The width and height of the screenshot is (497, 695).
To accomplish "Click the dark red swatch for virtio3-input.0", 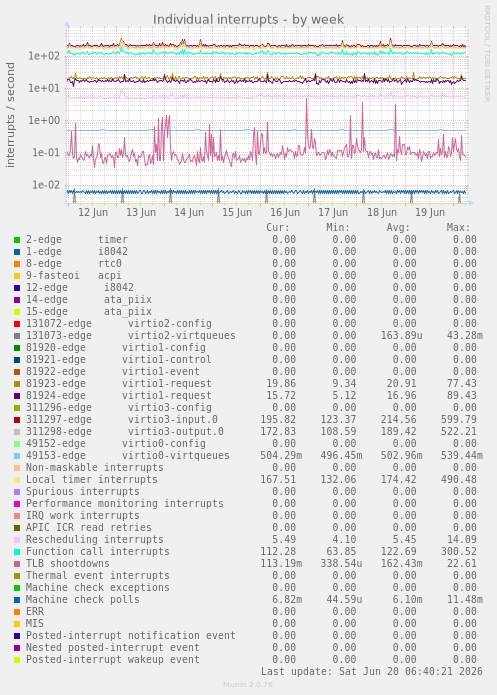I will click(x=17, y=420).
